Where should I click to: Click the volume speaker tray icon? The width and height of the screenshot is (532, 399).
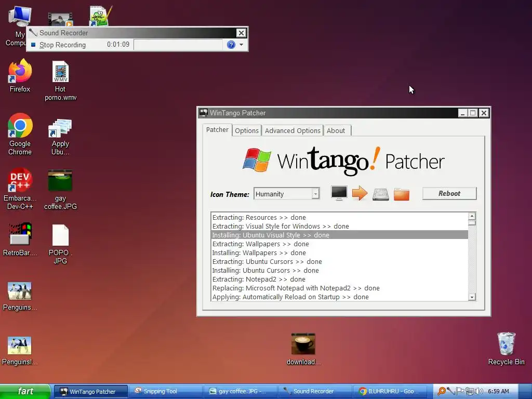pyautogui.click(x=478, y=391)
